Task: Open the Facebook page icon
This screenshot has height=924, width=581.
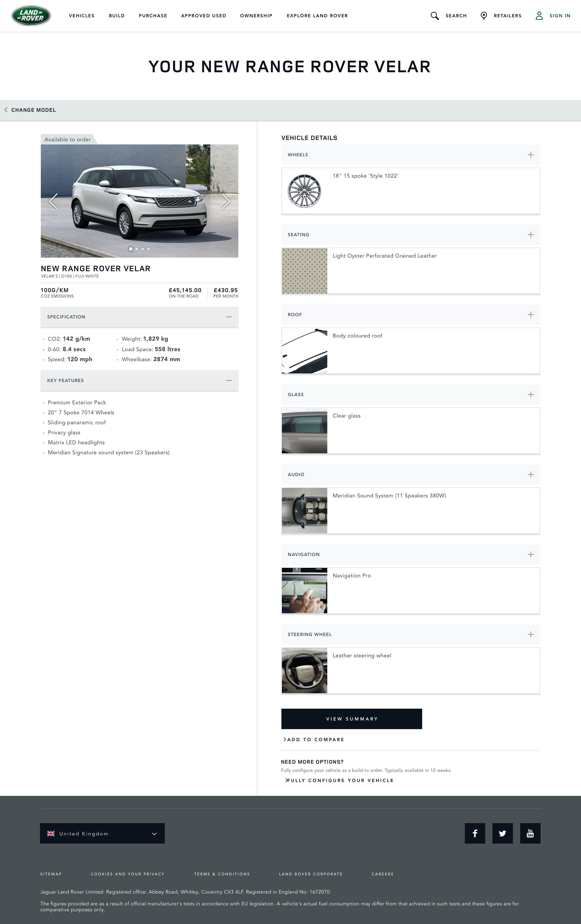Action: (475, 833)
